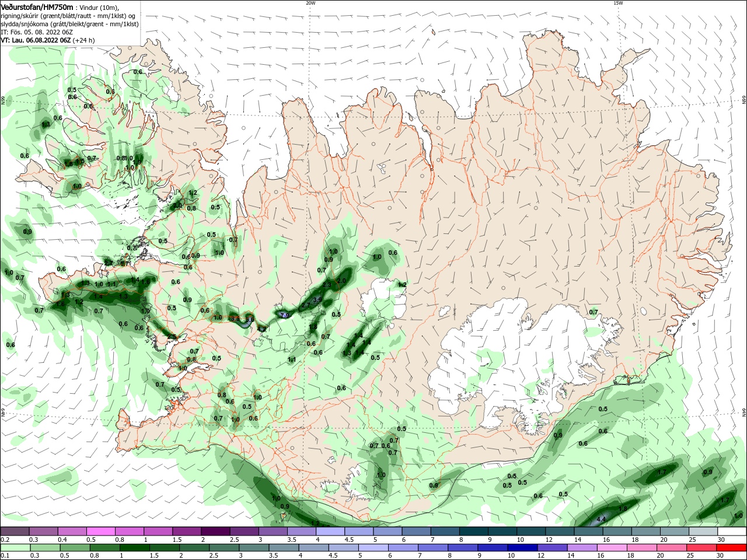This screenshot has width=747, height=560.
Task: Pick the dark teal 8 swatch, top legend row
Action: click(473, 531)
